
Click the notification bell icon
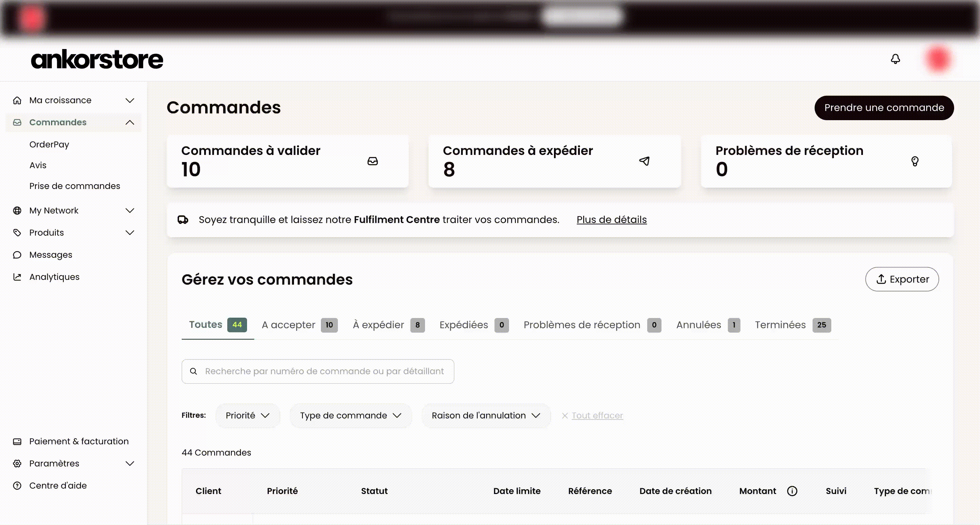[895, 59]
